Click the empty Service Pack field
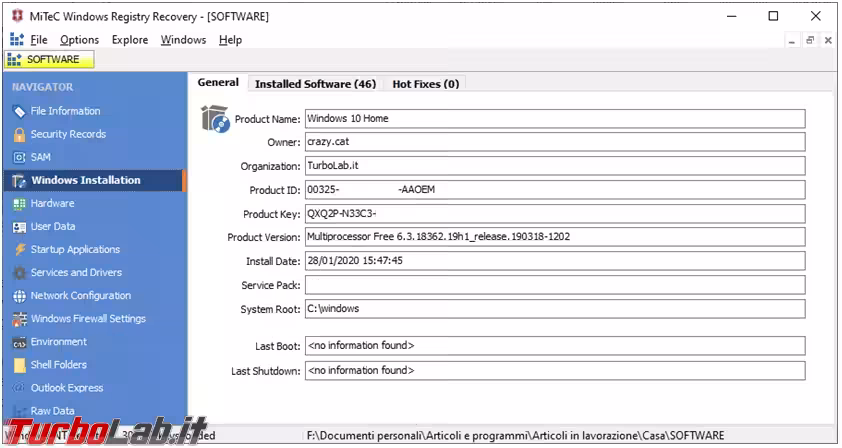This screenshot has width=842, height=448. tap(555, 285)
